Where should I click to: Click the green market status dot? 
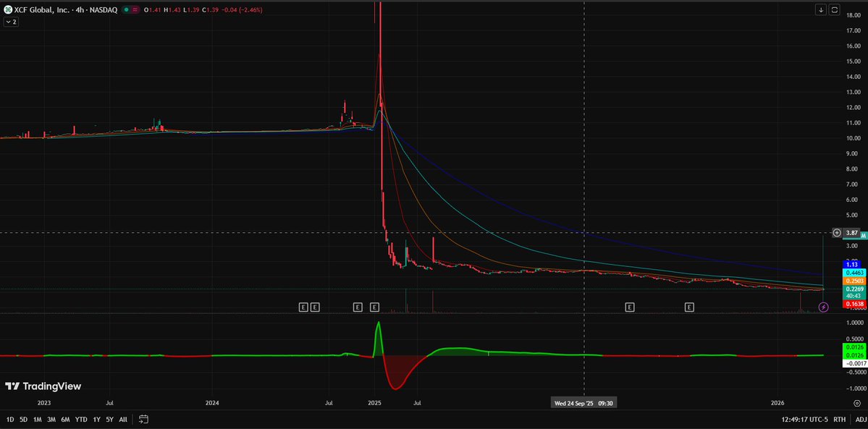click(127, 10)
